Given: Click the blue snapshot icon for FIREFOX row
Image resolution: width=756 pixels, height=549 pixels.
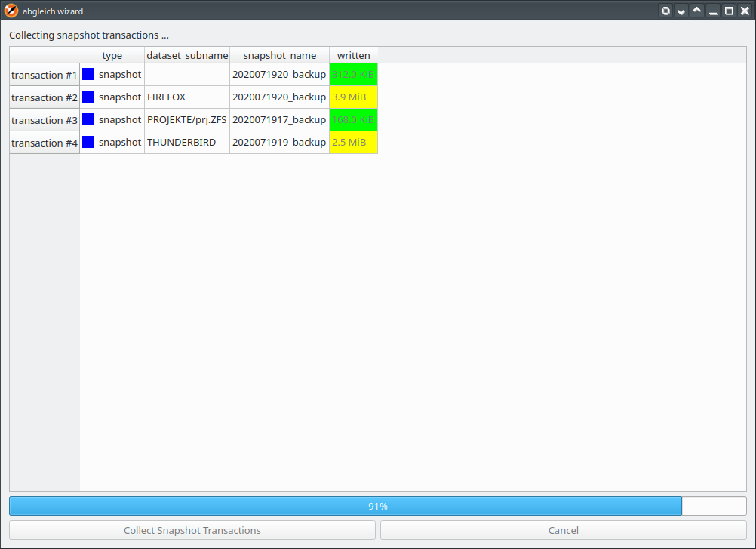Looking at the screenshot, I should pos(88,97).
